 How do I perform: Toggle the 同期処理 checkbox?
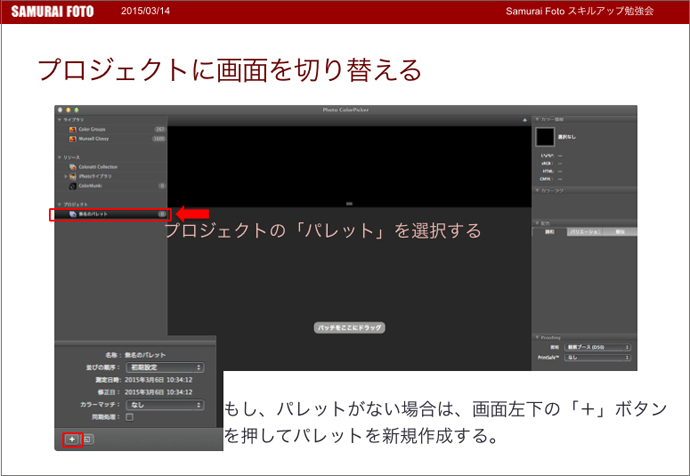click(129, 417)
